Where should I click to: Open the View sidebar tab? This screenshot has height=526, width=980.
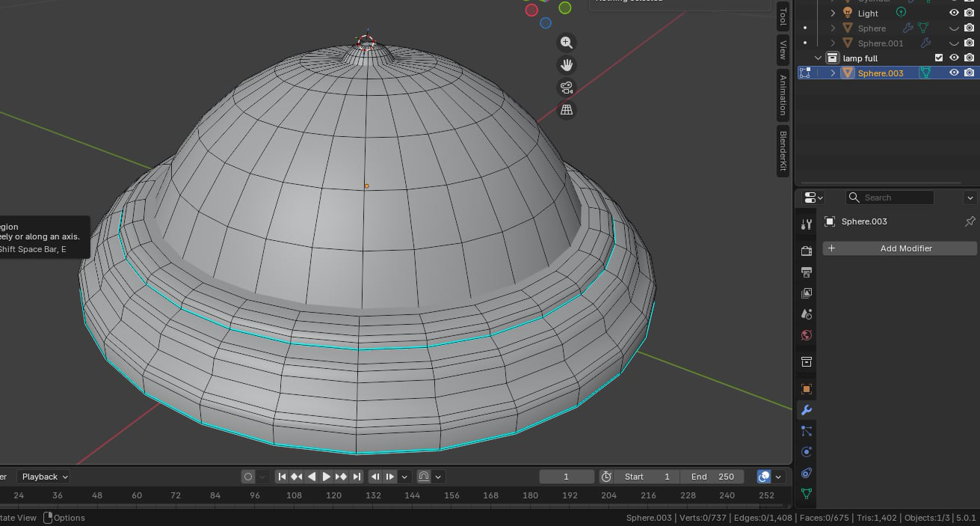783,50
